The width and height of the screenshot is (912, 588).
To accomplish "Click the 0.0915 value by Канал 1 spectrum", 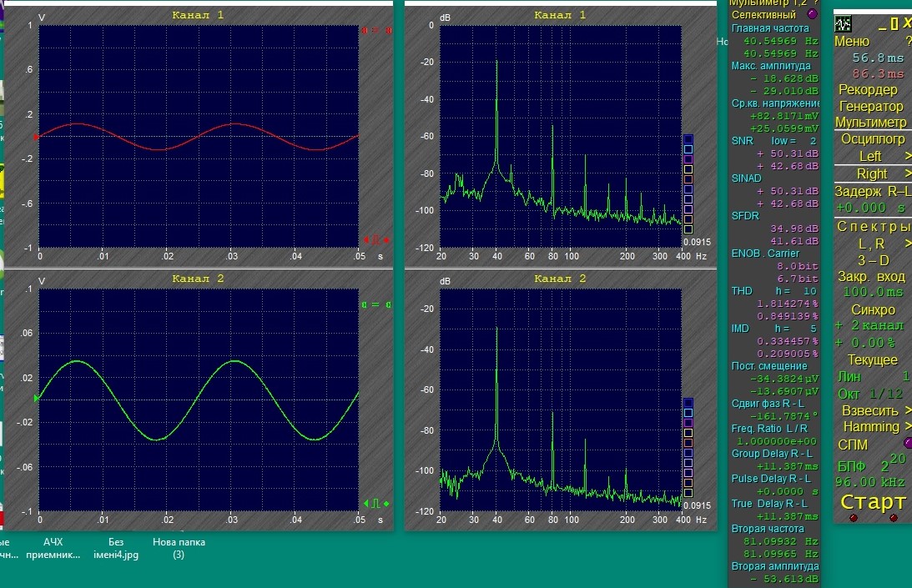I will 696,242.
